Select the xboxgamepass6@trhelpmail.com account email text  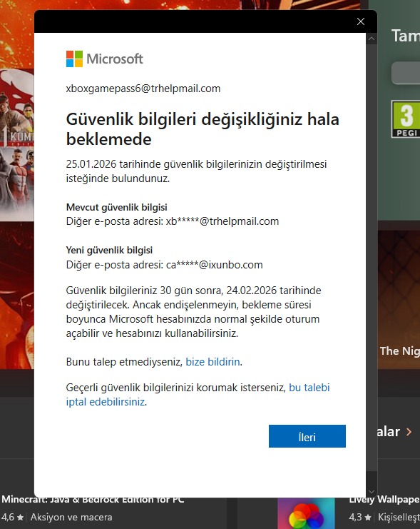coord(143,89)
